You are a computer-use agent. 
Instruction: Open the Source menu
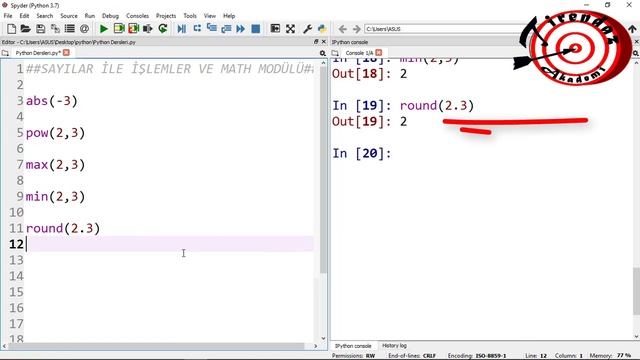pyautogui.click(x=69, y=16)
